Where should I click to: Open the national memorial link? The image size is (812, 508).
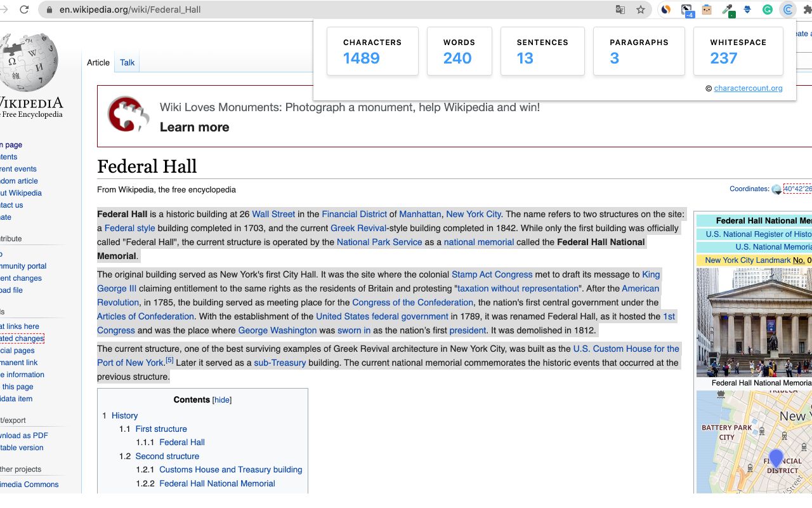point(479,242)
